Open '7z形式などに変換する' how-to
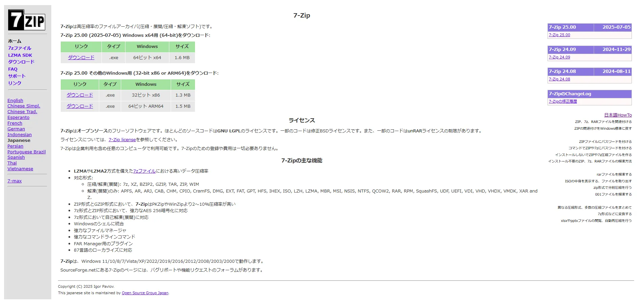This screenshot has width=644, height=305. point(615,214)
